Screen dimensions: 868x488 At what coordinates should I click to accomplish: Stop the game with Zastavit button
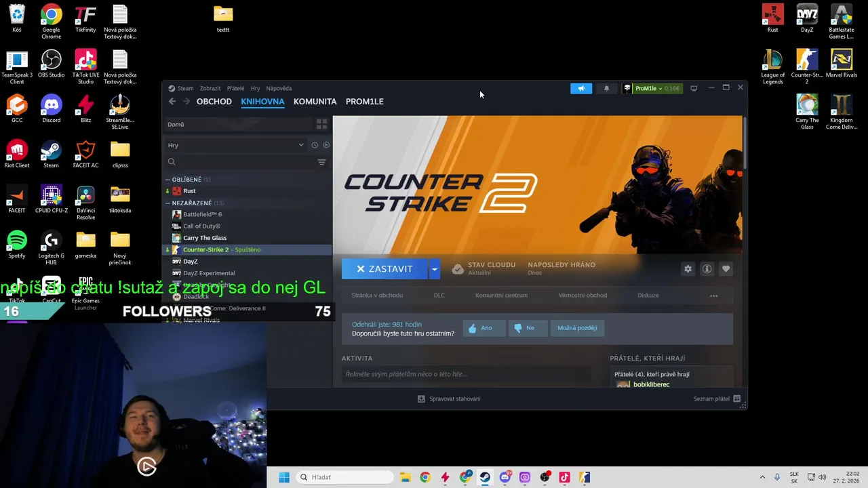click(x=384, y=269)
